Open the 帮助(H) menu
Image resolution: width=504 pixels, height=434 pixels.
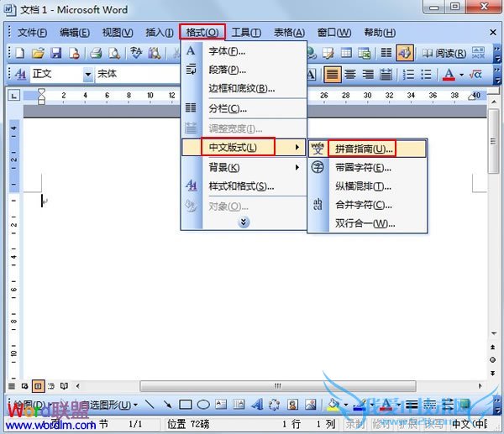(x=380, y=33)
